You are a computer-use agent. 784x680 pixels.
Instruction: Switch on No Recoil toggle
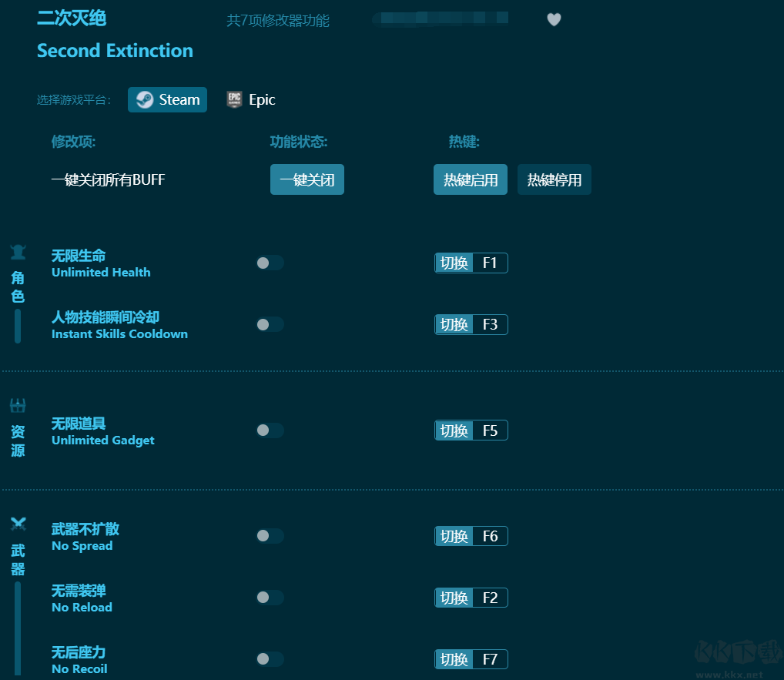[270, 659]
